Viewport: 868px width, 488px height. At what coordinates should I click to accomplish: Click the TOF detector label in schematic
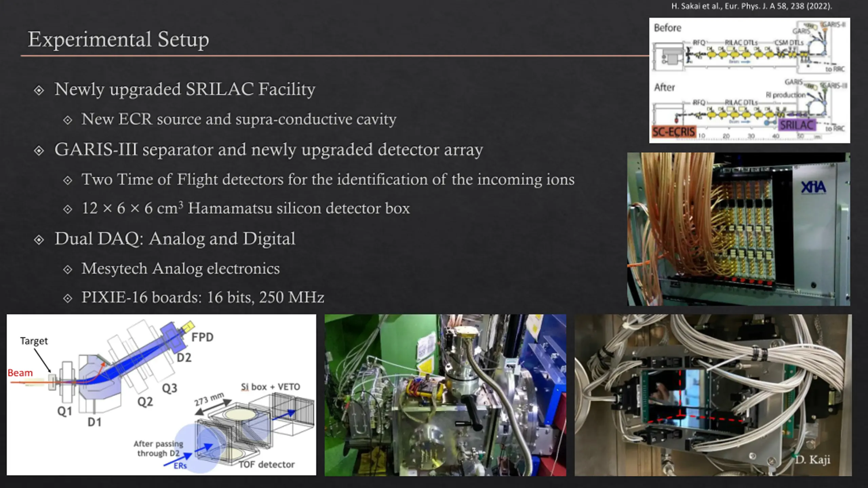(267, 464)
